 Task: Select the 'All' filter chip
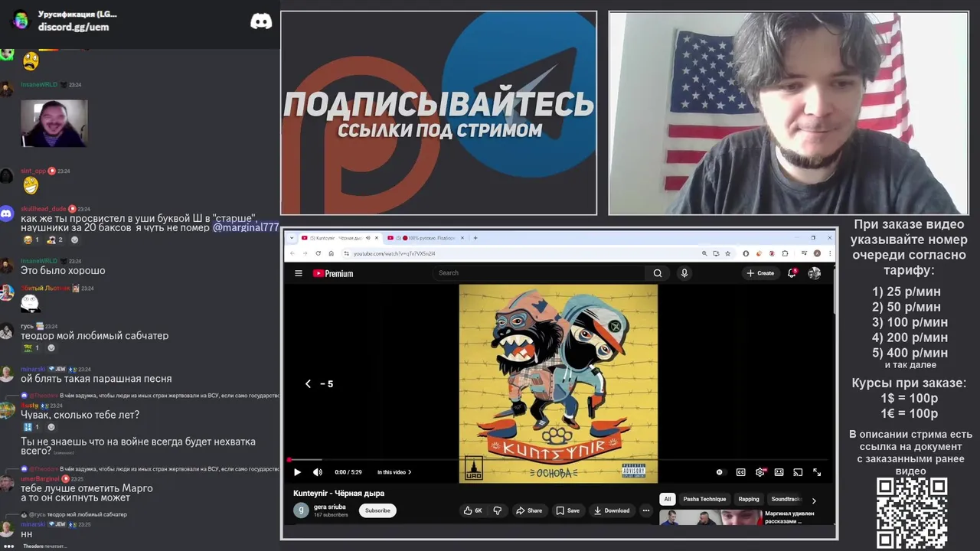coord(667,499)
